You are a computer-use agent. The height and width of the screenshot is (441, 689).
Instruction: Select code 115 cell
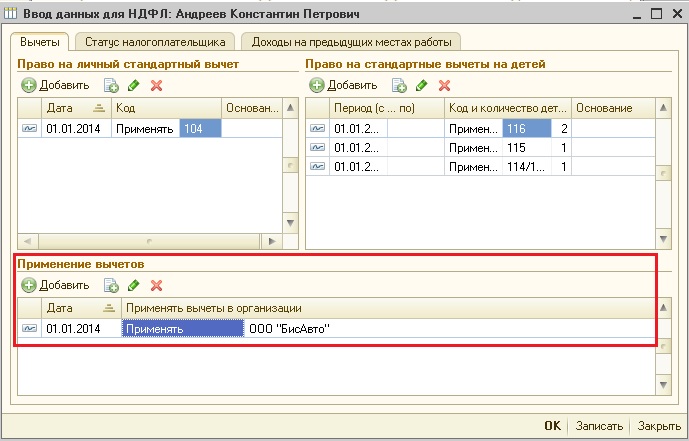click(x=527, y=148)
